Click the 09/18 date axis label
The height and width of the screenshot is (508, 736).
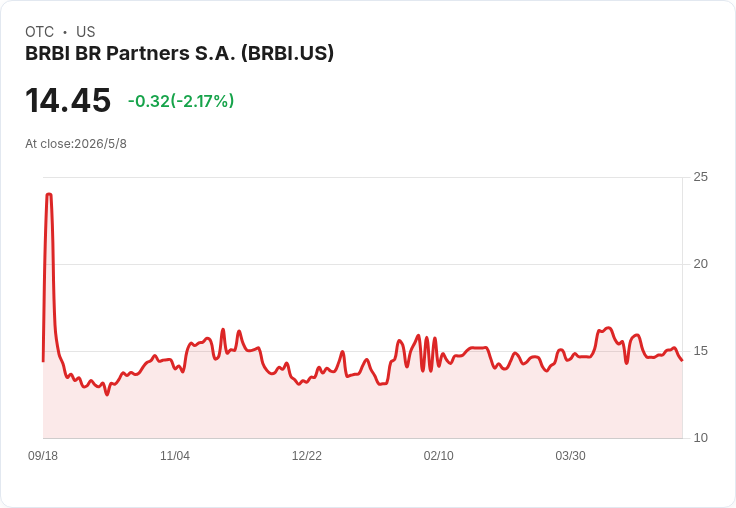click(x=43, y=456)
